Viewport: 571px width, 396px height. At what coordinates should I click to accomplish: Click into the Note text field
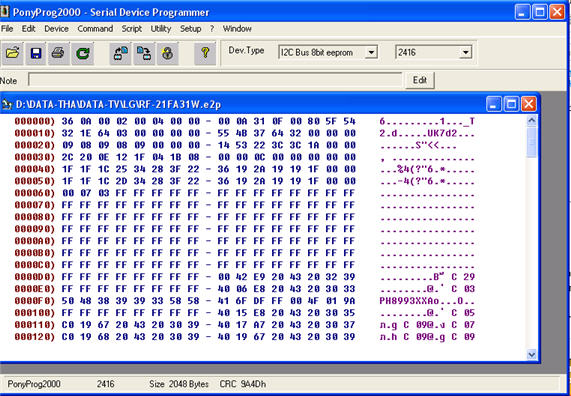(215, 80)
